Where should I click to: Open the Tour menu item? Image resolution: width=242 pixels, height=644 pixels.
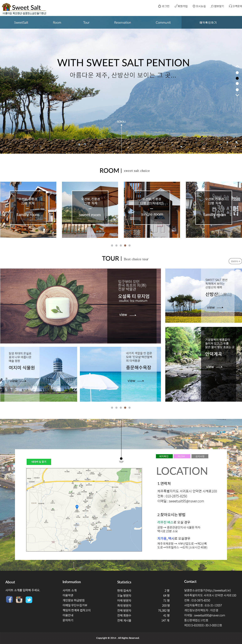(86, 22)
